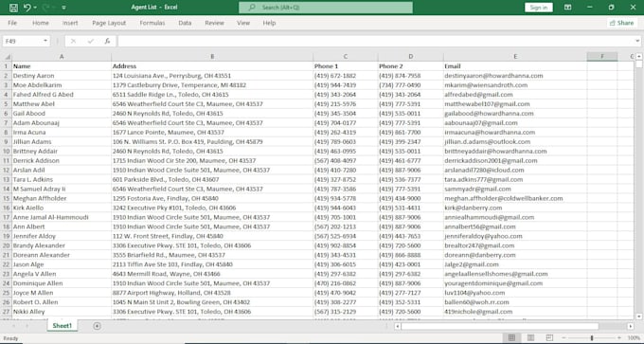
Task: Select cell angelaallensellshomes@gmail.com
Action: (515, 274)
